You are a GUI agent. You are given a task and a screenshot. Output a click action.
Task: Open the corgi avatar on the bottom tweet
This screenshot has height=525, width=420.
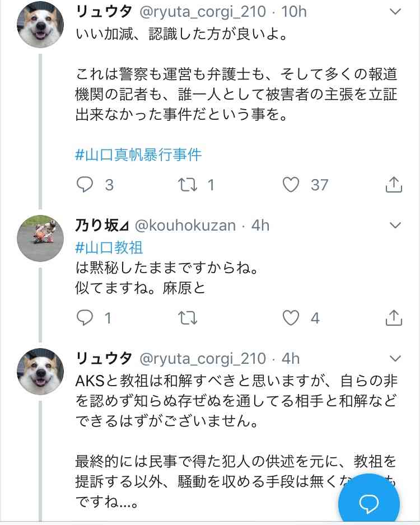41,372
